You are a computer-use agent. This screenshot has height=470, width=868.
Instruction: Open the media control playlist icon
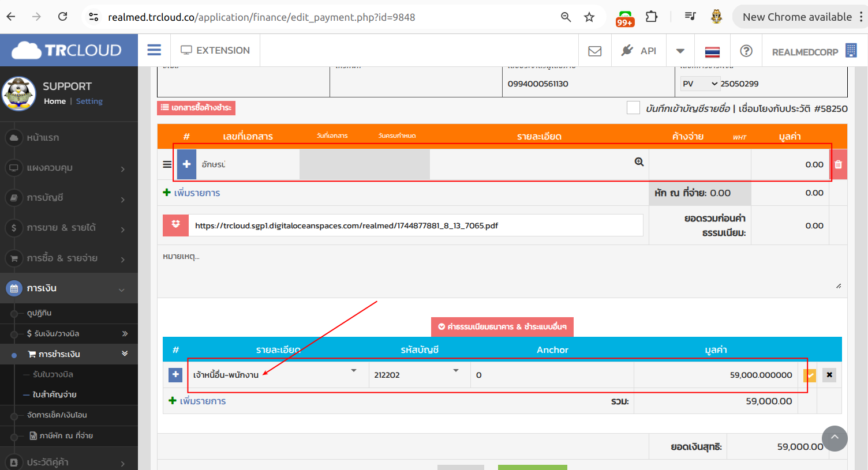[x=690, y=16]
